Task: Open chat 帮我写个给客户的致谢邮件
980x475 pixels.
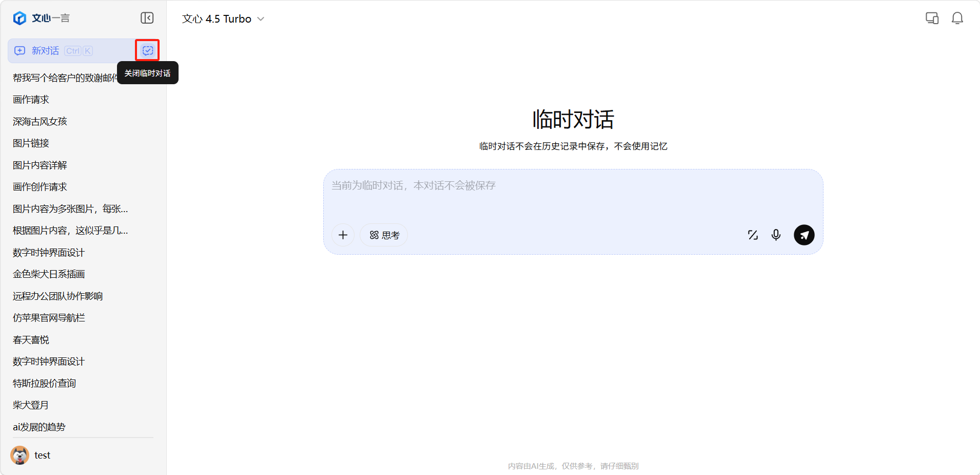Action: [65, 78]
